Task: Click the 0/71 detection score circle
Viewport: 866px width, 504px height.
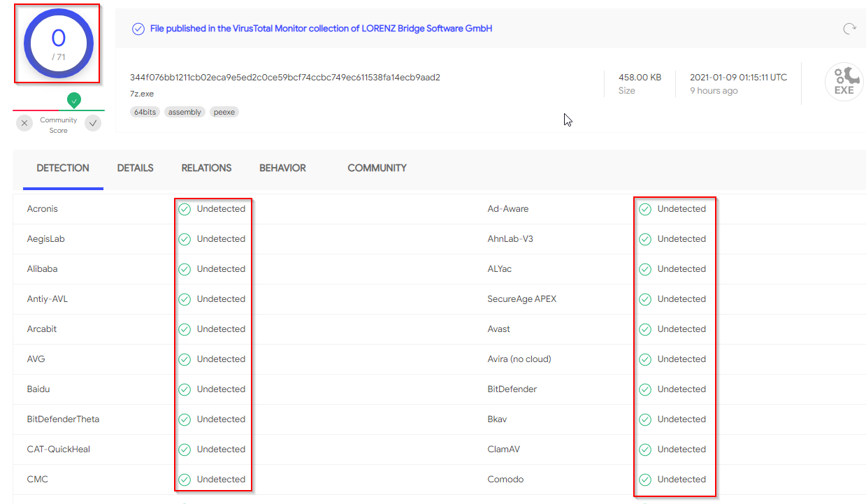Action: (x=58, y=44)
